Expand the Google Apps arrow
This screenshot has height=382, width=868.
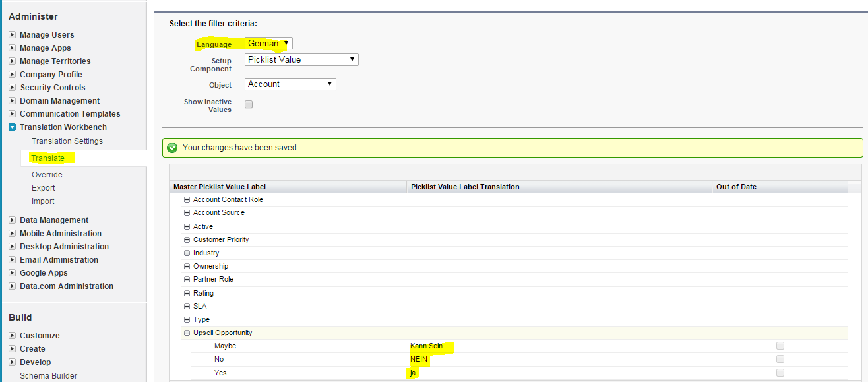pos(13,273)
